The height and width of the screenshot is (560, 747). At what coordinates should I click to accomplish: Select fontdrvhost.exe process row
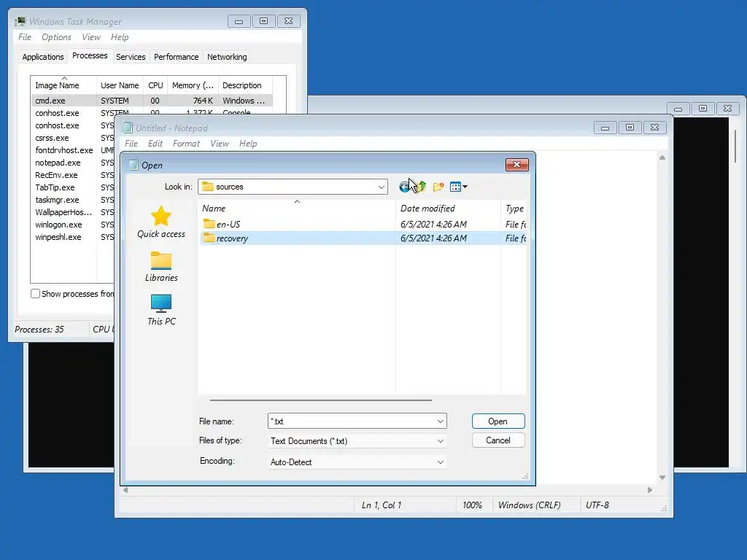click(73, 150)
